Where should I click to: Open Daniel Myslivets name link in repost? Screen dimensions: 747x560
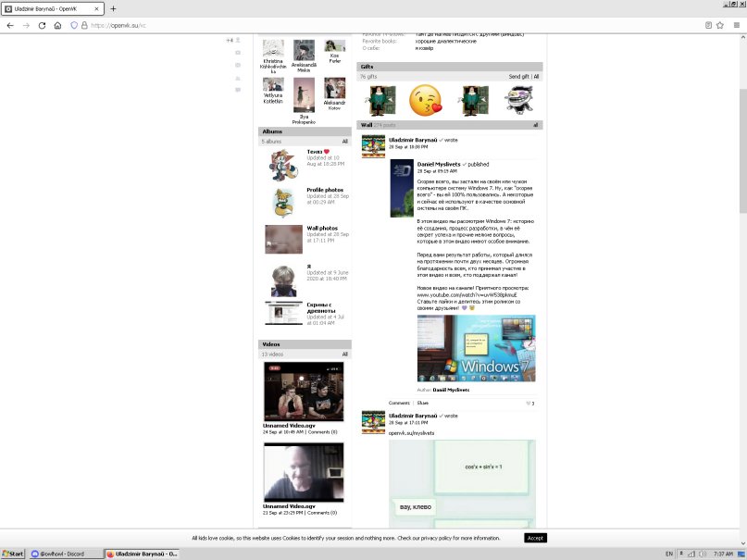click(439, 164)
